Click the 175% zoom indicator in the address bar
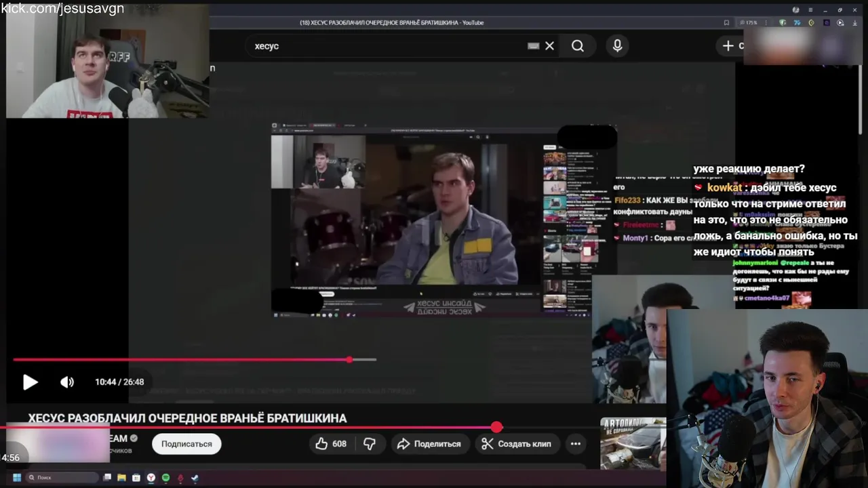This screenshot has height=488, width=868. coord(749,22)
